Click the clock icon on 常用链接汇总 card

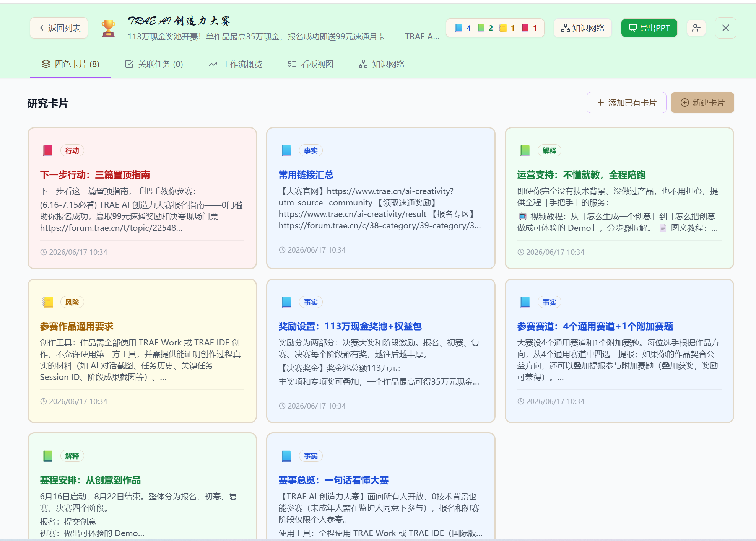coord(282,250)
